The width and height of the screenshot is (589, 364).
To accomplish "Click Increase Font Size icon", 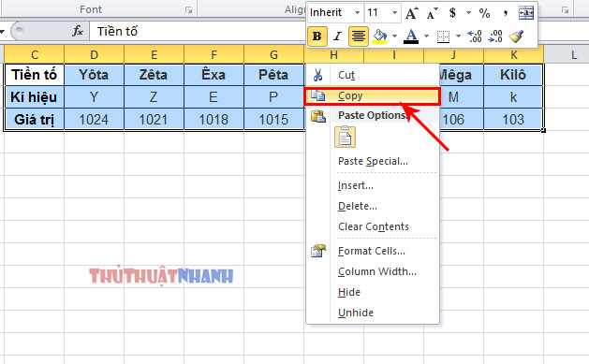I will point(411,13).
